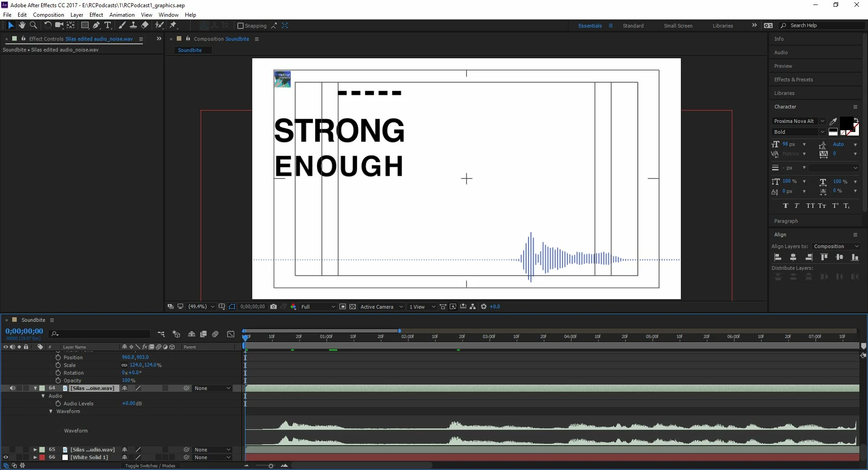
Task: Toggle Faux Bold in Character panel
Action: coord(786,206)
